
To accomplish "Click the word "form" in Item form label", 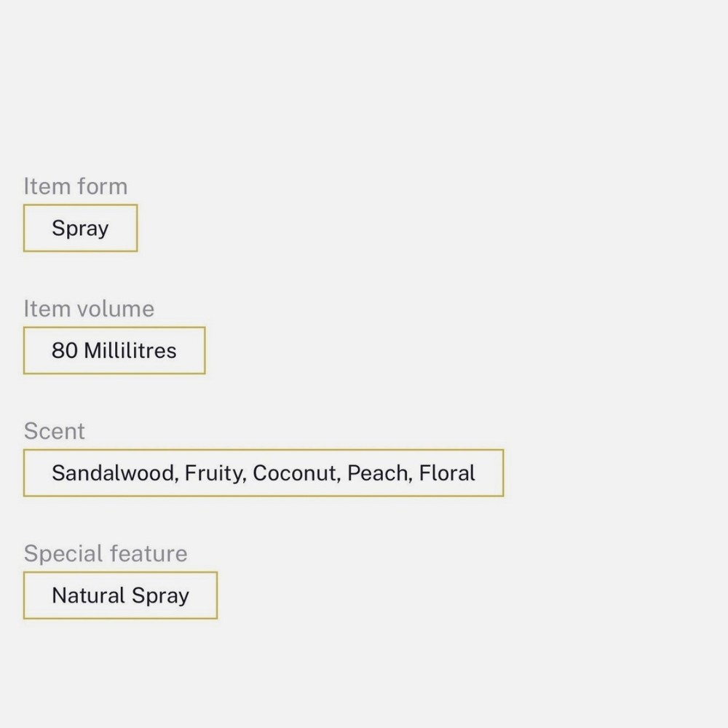I will click(101, 186).
